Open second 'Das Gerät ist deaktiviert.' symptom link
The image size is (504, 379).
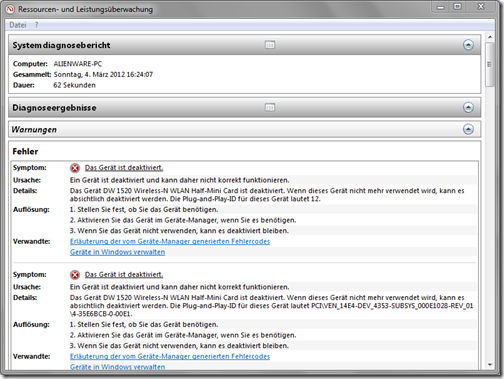click(124, 275)
